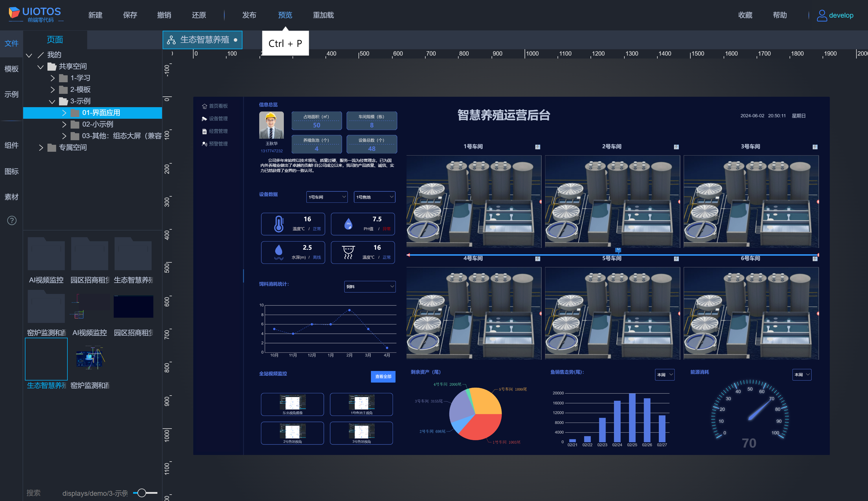Open the 1号车间 workshop dropdown

pos(327,197)
